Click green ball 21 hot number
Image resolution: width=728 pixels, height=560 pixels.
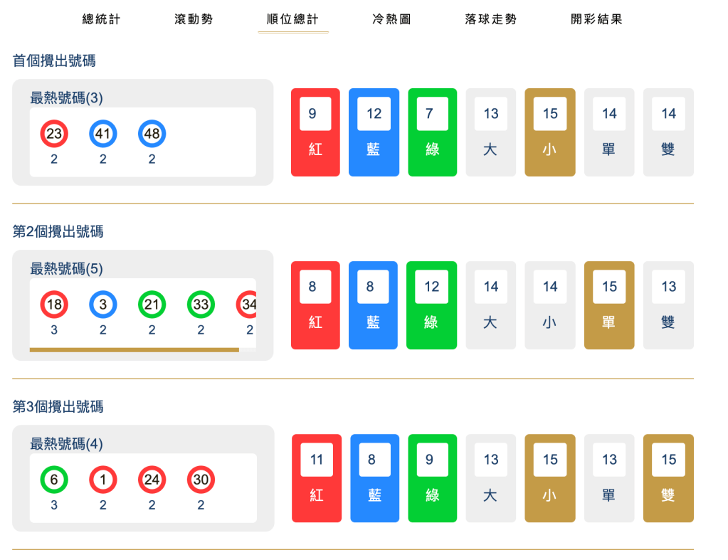point(151,305)
